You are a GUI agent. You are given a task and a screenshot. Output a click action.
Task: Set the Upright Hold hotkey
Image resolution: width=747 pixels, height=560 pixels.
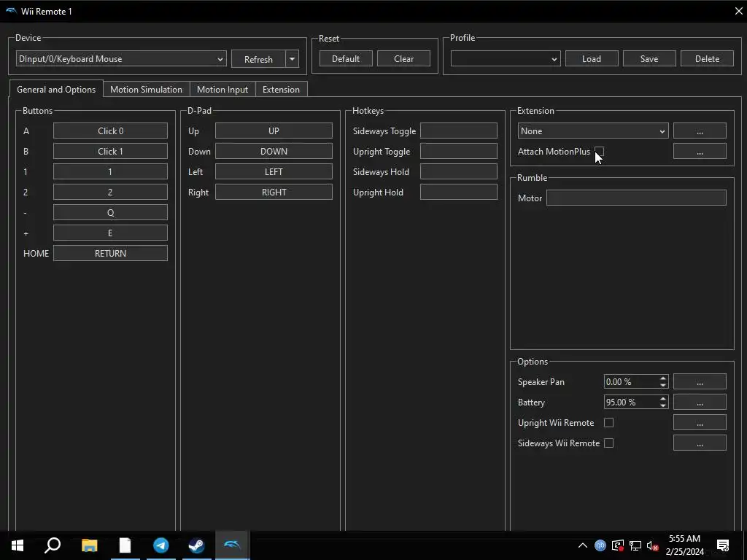[459, 192]
